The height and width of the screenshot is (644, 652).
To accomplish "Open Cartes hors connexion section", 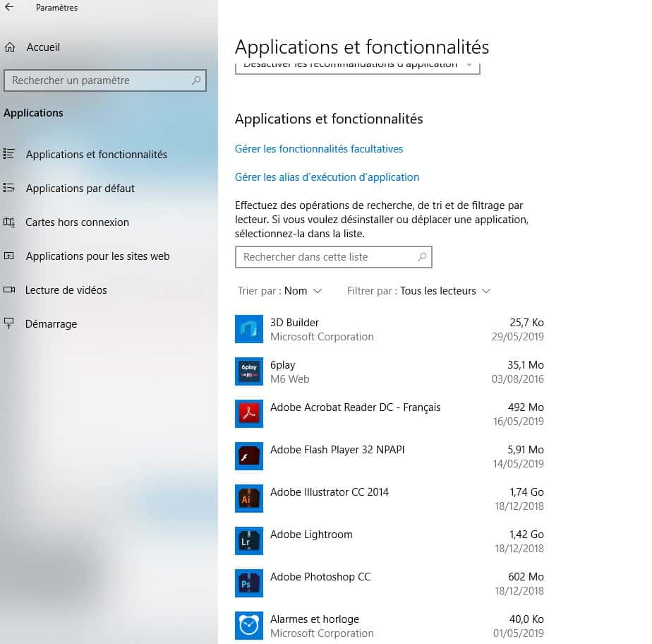I will [78, 222].
